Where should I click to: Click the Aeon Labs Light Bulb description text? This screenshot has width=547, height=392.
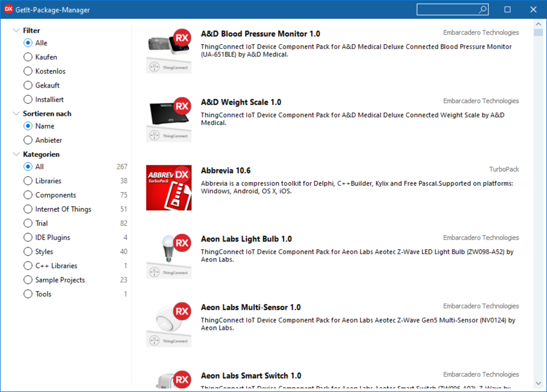pyautogui.click(x=357, y=256)
